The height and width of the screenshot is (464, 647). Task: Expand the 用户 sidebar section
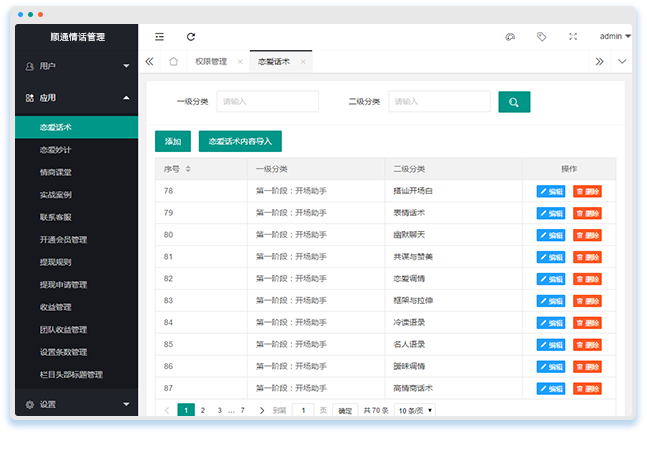[77, 67]
